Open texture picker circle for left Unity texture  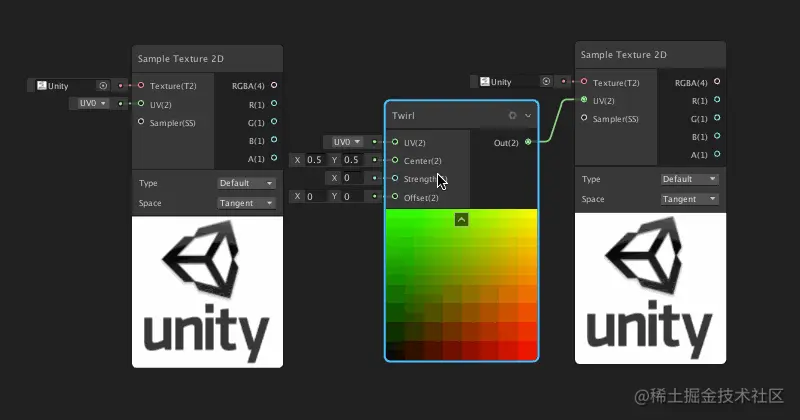tap(103, 86)
